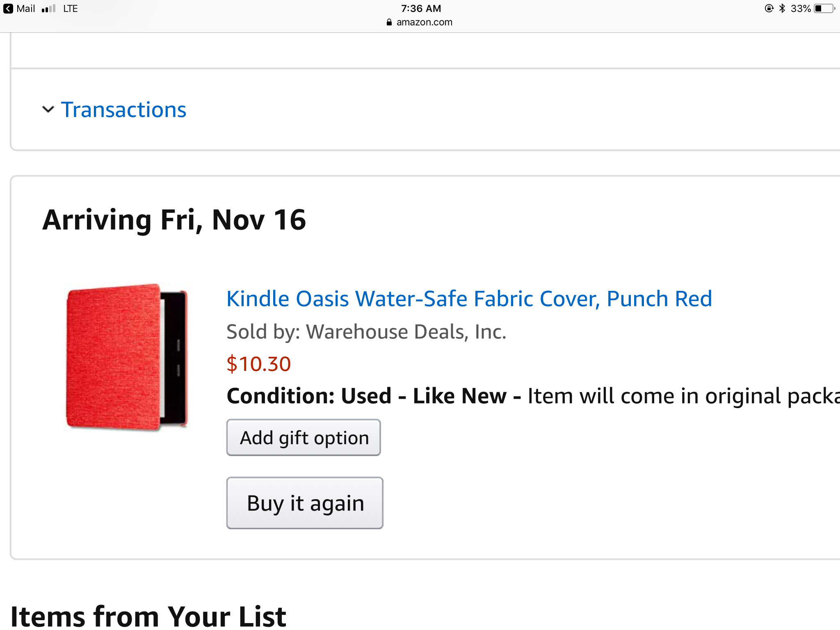Tap the battery icon in status bar
Viewport: 840px width, 630px height.
coord(824,9)
